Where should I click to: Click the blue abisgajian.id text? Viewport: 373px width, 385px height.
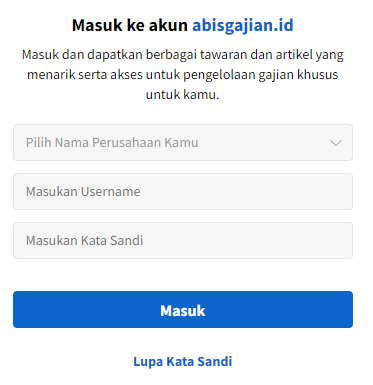point(243,26)
